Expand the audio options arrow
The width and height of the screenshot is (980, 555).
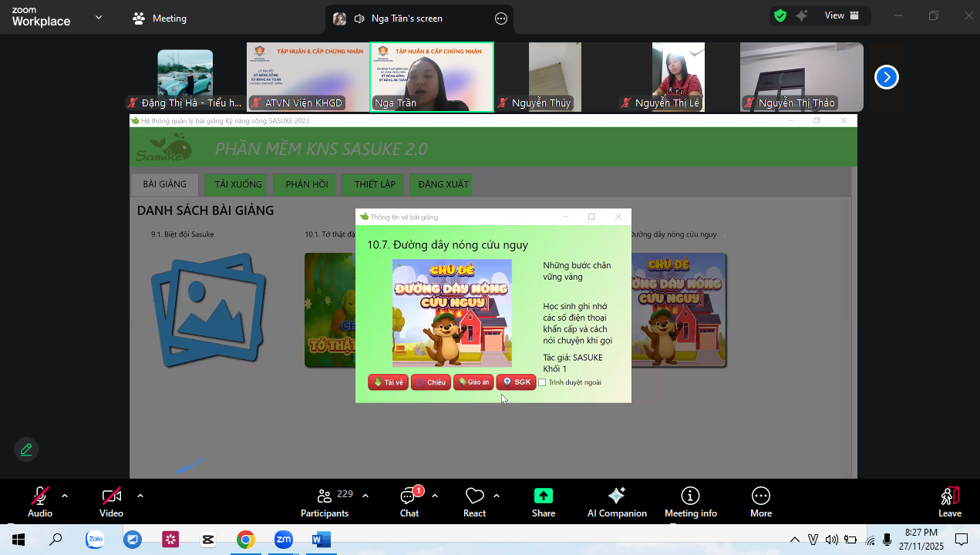point(65,496)
